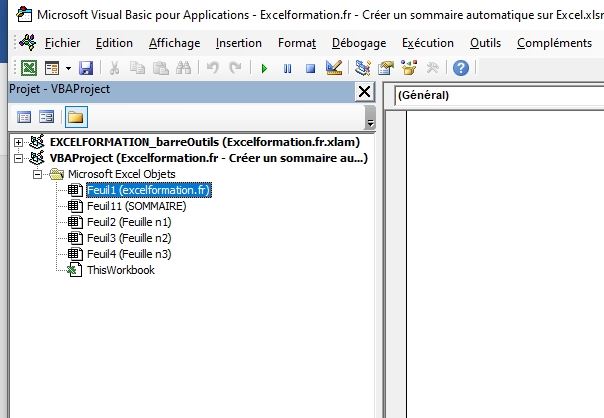Click the title bar VBA application icon

[x=24, y=14]
